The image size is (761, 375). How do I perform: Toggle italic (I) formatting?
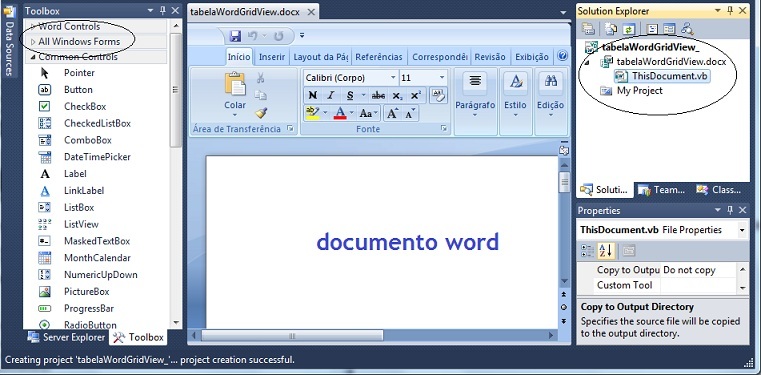331,96
